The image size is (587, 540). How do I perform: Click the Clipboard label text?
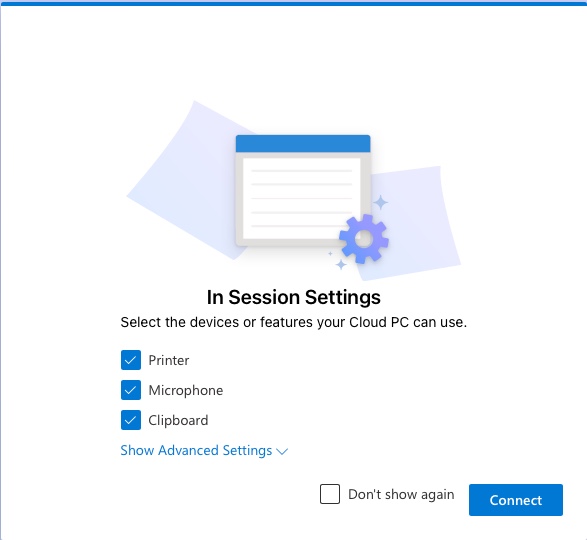click(x=178, y=420)
